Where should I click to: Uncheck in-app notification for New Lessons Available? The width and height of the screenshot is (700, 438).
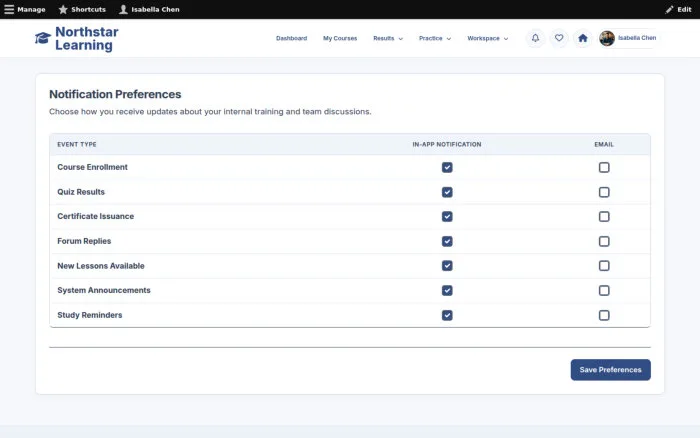447,266
